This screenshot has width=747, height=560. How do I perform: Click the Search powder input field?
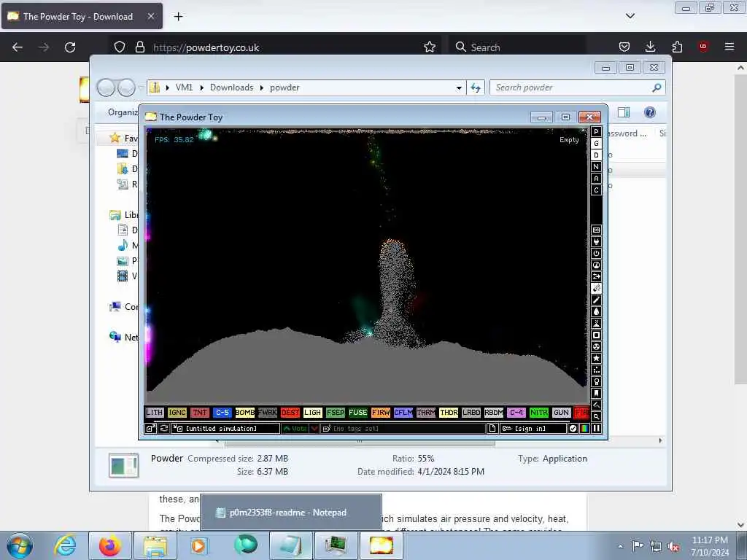pyautogui.click(x=577, y=87)
